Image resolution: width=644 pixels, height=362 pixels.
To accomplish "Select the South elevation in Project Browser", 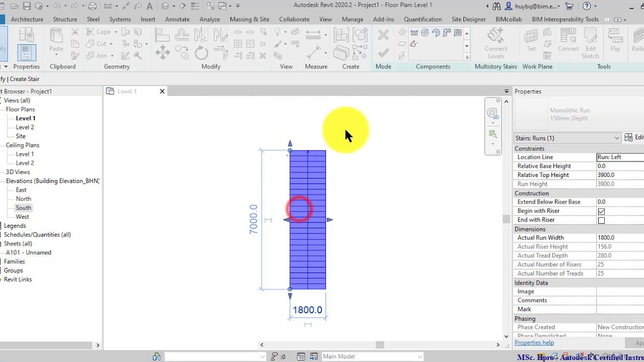I will pyautogui.click(x=23, y=208).
